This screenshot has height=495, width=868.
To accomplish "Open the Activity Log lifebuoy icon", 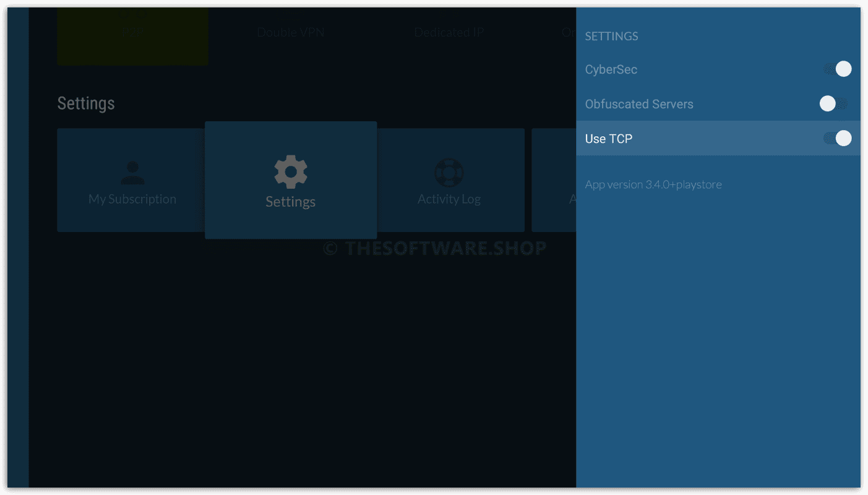I will pyautogui.click(x=449, y=173).
